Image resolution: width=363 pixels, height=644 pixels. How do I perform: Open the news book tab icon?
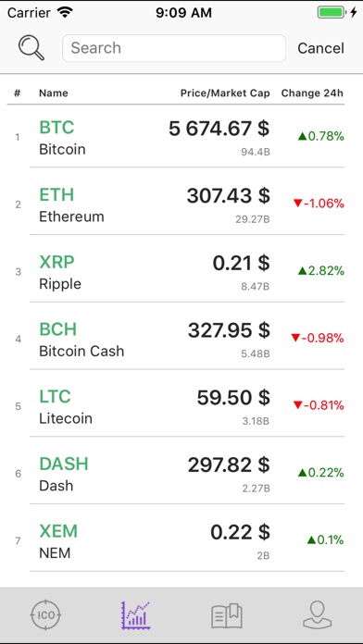[x=227, y=615]
